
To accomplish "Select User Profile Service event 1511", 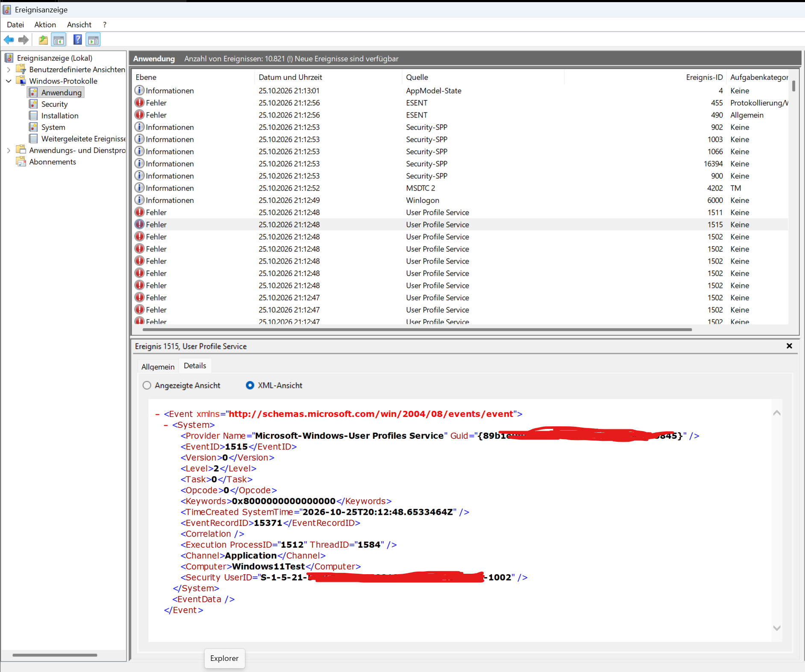I will [461, 212].
